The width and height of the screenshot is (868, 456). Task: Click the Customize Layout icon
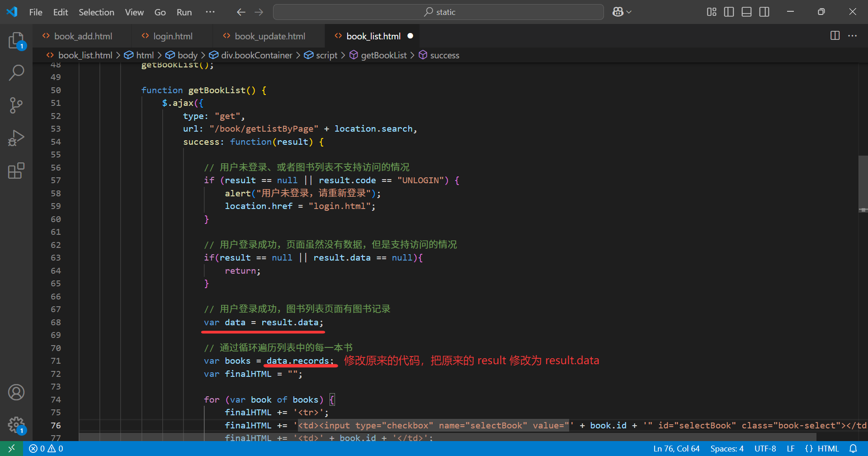pyautogui.click(x=712, y=12)
